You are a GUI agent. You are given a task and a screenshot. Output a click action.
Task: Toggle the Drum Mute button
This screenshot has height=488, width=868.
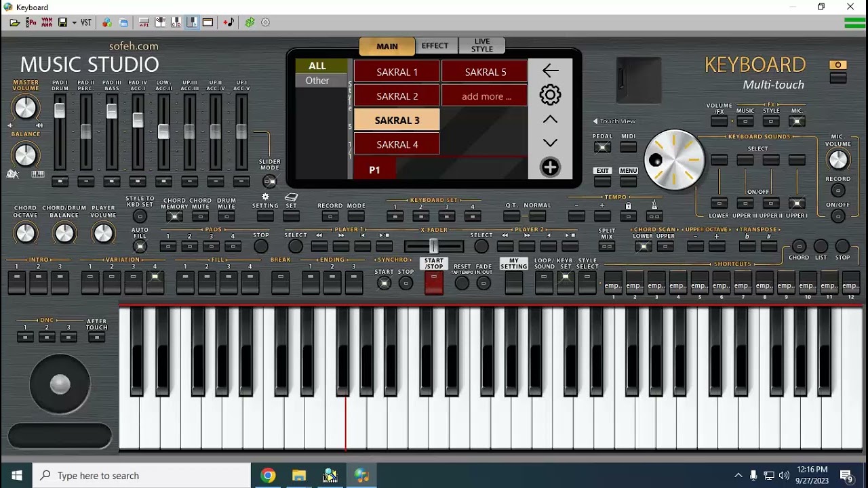point(226,217)
